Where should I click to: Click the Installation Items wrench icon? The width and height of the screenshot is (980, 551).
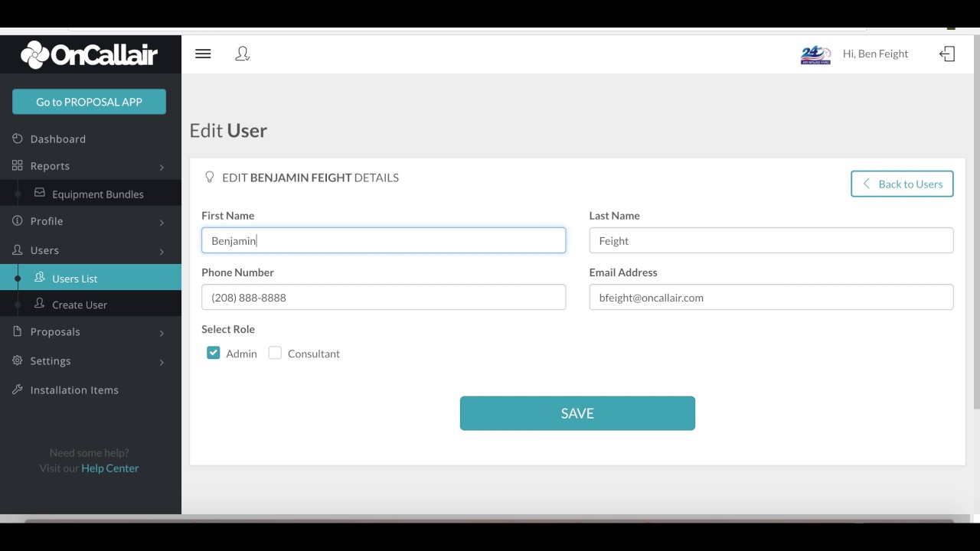pos(18,390)
